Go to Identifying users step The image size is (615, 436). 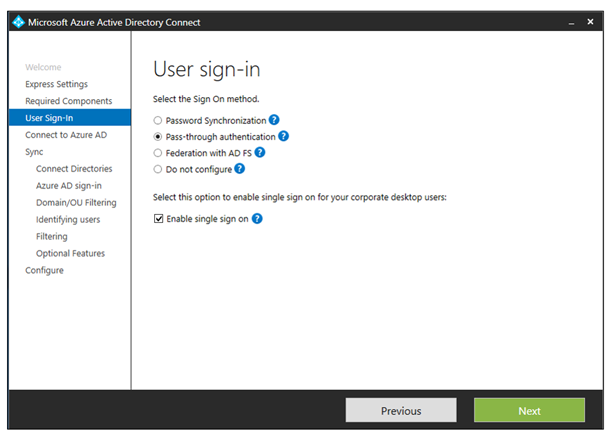coord(68,220)
